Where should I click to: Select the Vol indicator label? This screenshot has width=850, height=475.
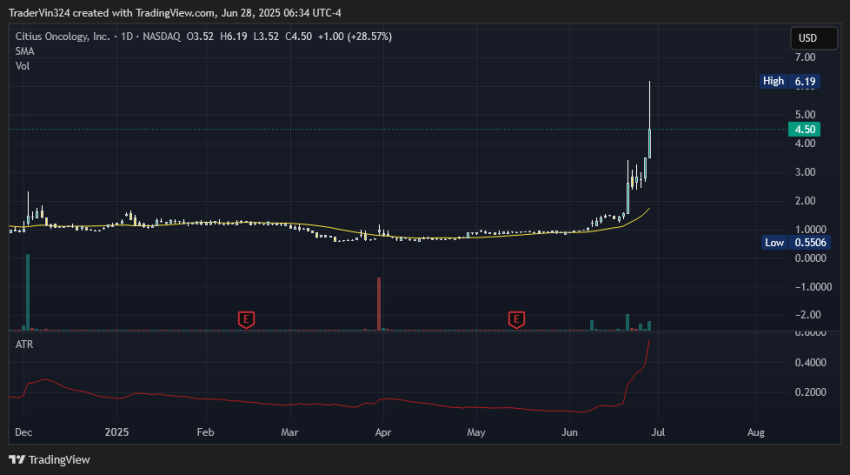coord(22,66)
